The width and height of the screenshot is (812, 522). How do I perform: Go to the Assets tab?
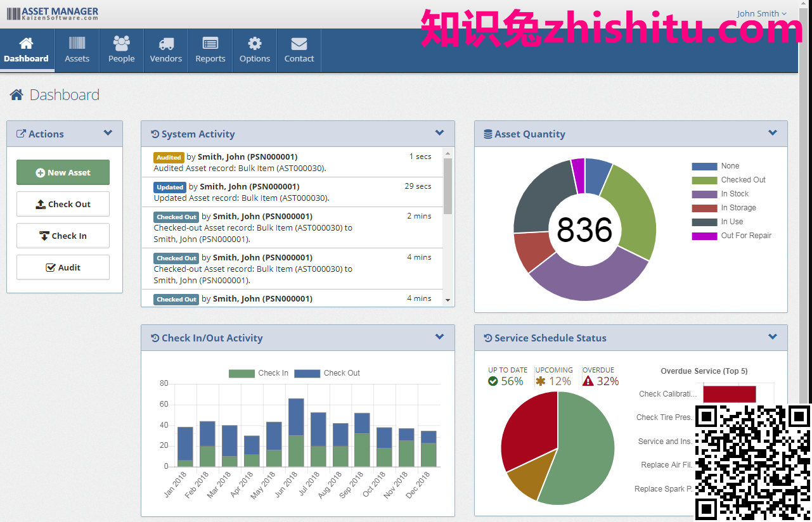(x=77, y=50)
